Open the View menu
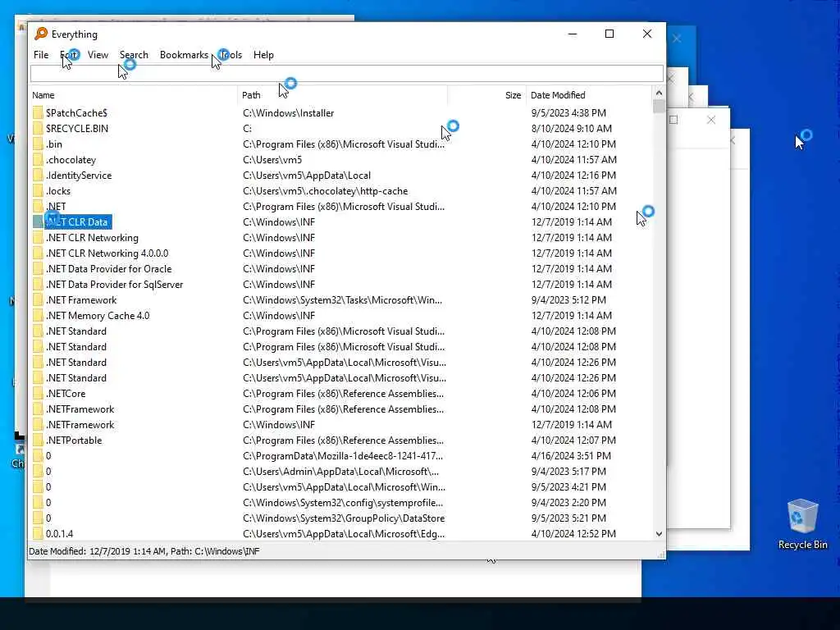The height and width of the screenshot is (630, 840). click(x=98, y=55)
